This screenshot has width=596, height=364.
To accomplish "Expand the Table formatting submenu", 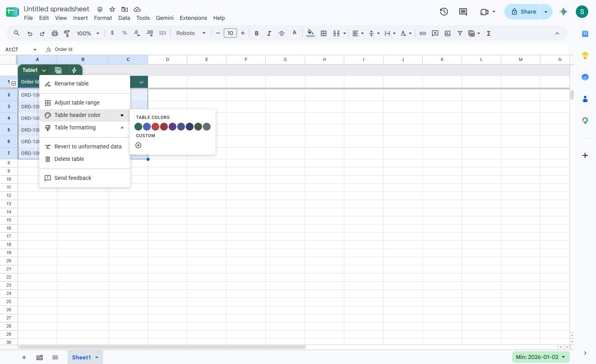I will pos(85,127).
